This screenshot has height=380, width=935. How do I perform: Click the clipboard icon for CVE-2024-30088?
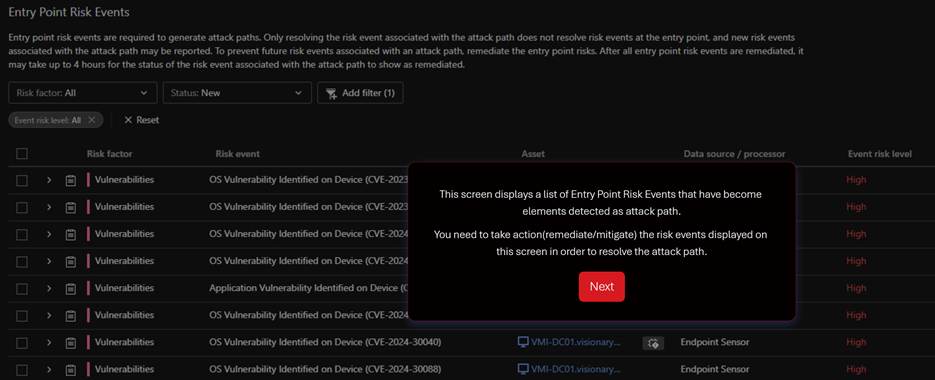(70, 369)
